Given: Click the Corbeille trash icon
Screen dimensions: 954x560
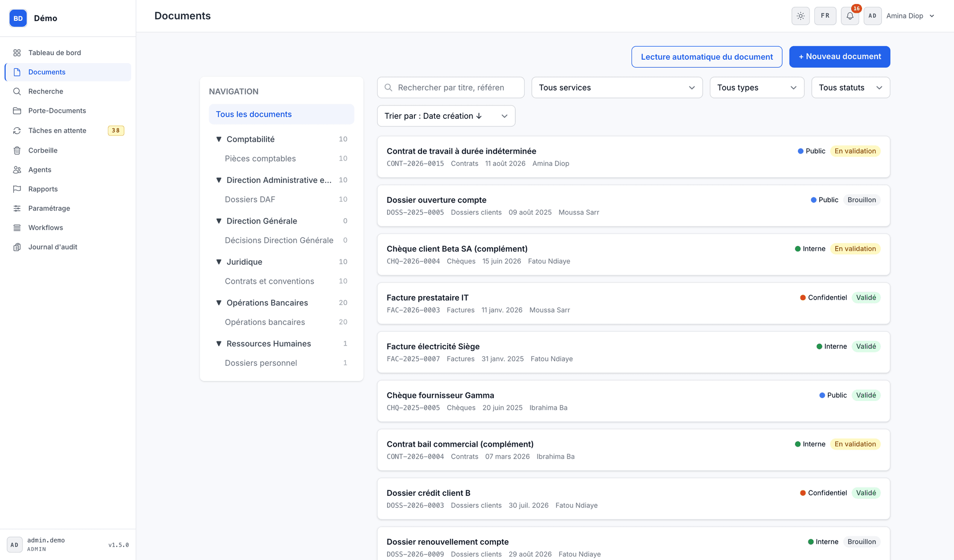Looking at the screenshot, I should coord(17,151).
